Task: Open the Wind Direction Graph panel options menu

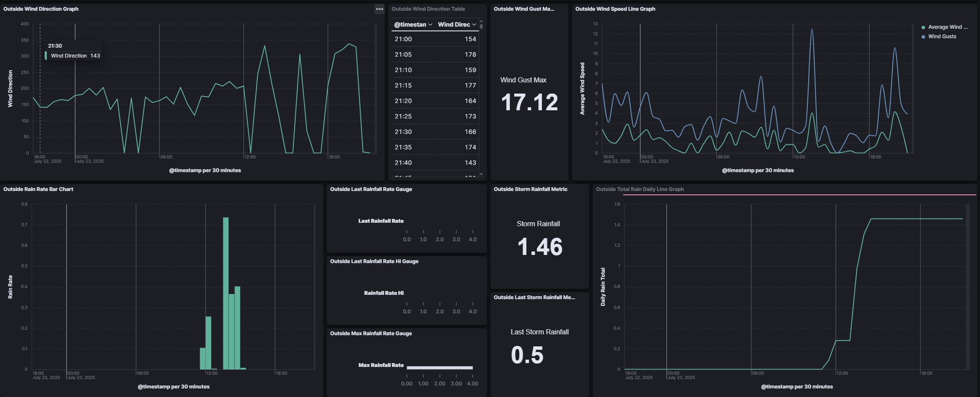Action: (379, 9)
